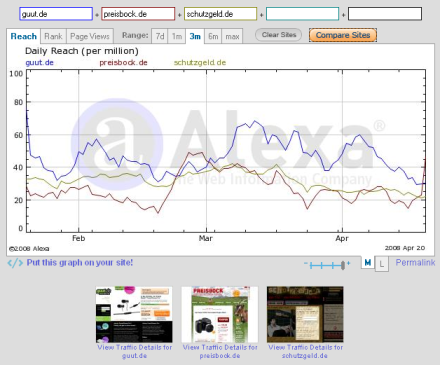Click the embed code brackets icon

tap(15, 263)
